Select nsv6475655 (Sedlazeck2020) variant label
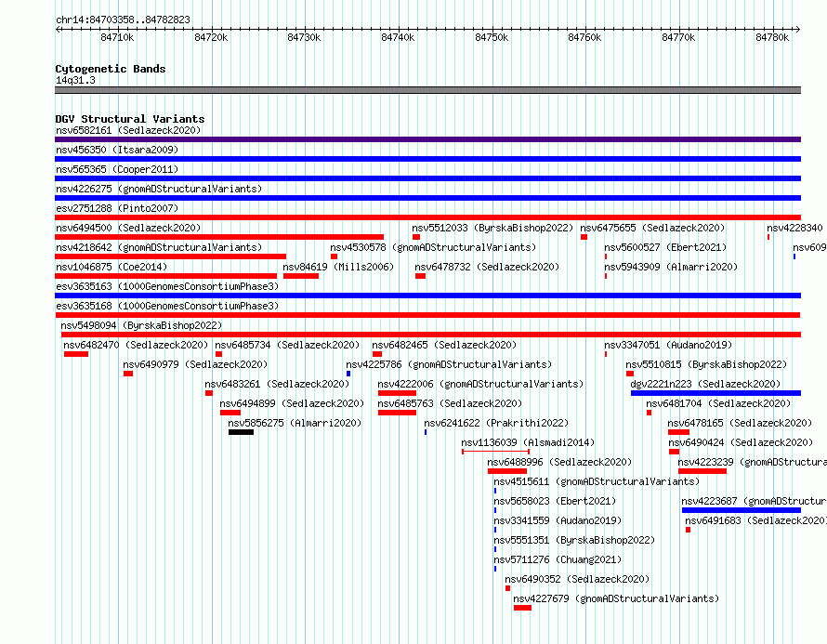 pyautogui.click(x=652, y=228)
